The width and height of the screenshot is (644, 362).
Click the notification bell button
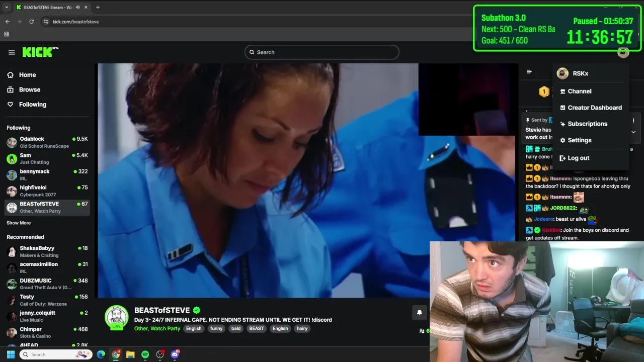[x=420, y=312]
